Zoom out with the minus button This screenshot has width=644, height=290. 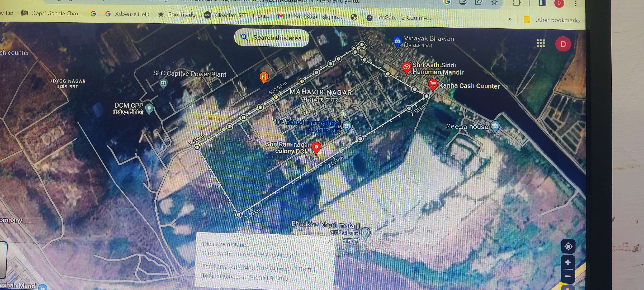pos(568,276)
